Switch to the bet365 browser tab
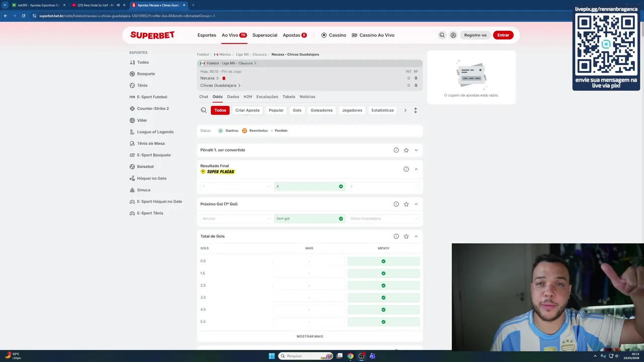This screenshot has height=362, width=644. [38, 5]
